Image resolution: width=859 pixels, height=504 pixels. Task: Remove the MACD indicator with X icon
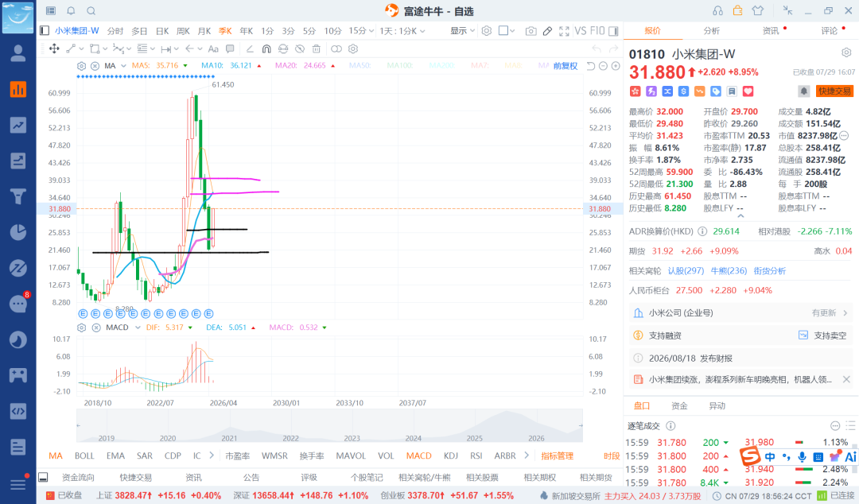[96, 328]
